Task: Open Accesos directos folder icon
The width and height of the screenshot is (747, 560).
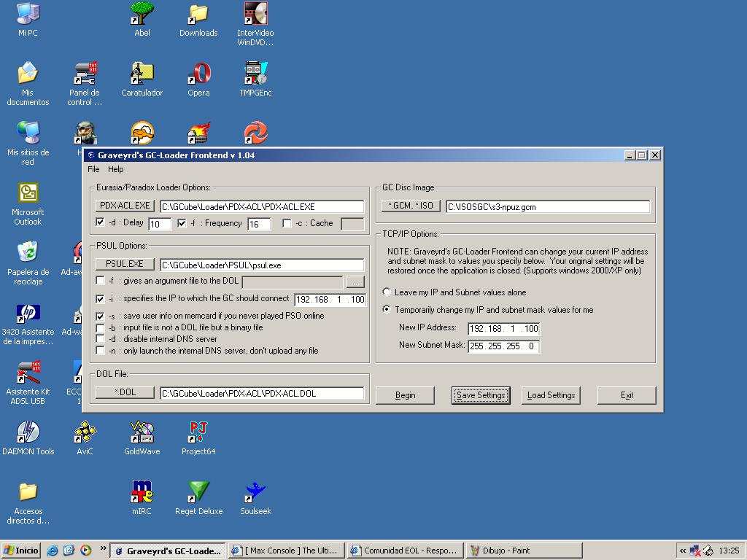Action: tap(28, 503)
